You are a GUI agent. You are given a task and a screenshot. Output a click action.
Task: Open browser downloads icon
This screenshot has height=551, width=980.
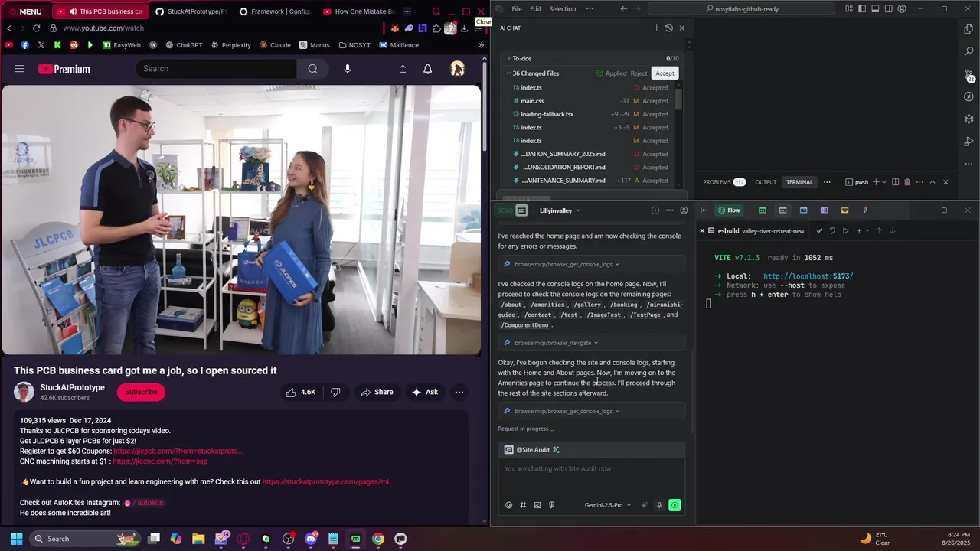click(464, 28)
